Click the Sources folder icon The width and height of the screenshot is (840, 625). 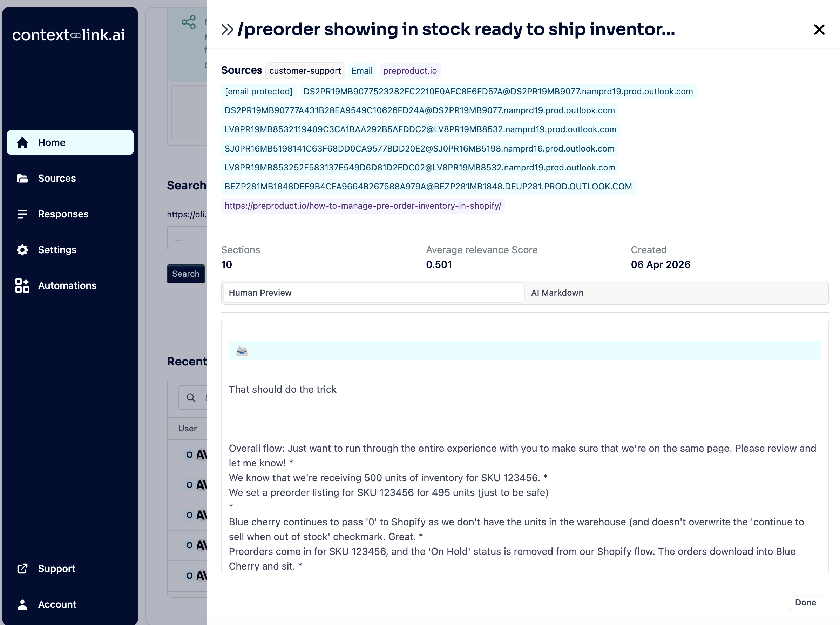[x=22, y=178]
